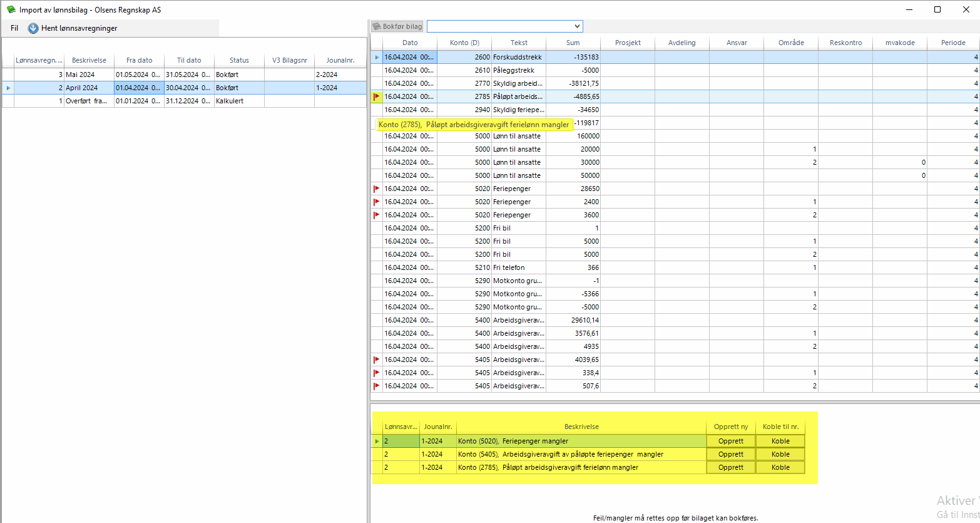The width and height of the screenshot is (980, 523).
Task: Click the Tekst column header
Action: point(519,43)
